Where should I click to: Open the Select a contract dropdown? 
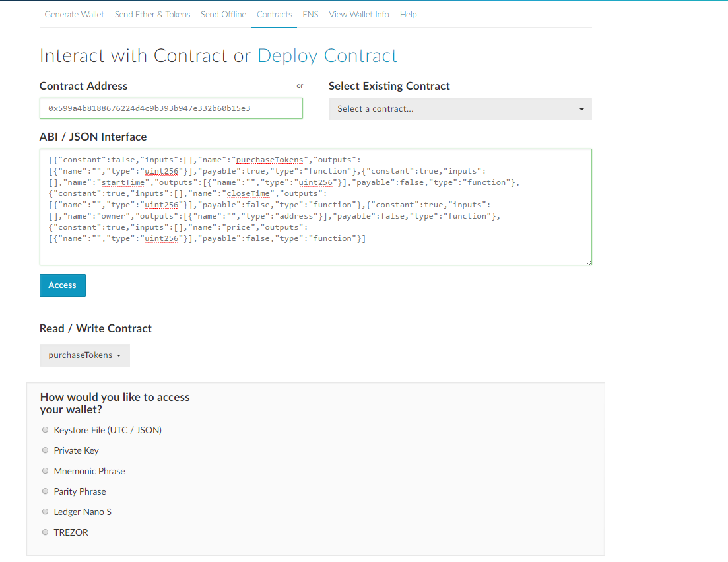pyautogui.click(x=460, y=109)
